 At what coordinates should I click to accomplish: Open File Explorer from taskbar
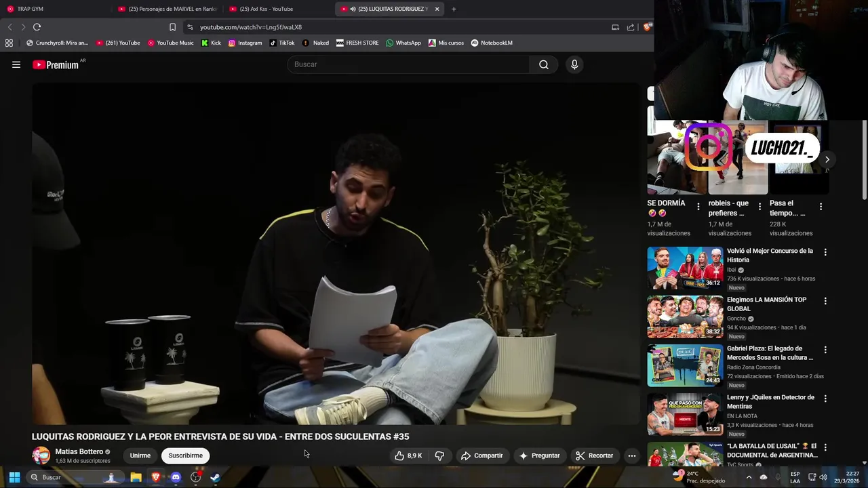(136, 477)
